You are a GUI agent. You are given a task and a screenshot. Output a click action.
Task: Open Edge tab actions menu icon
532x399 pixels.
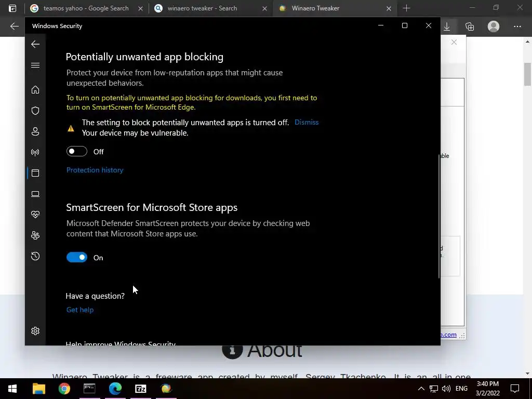[12, 8]
